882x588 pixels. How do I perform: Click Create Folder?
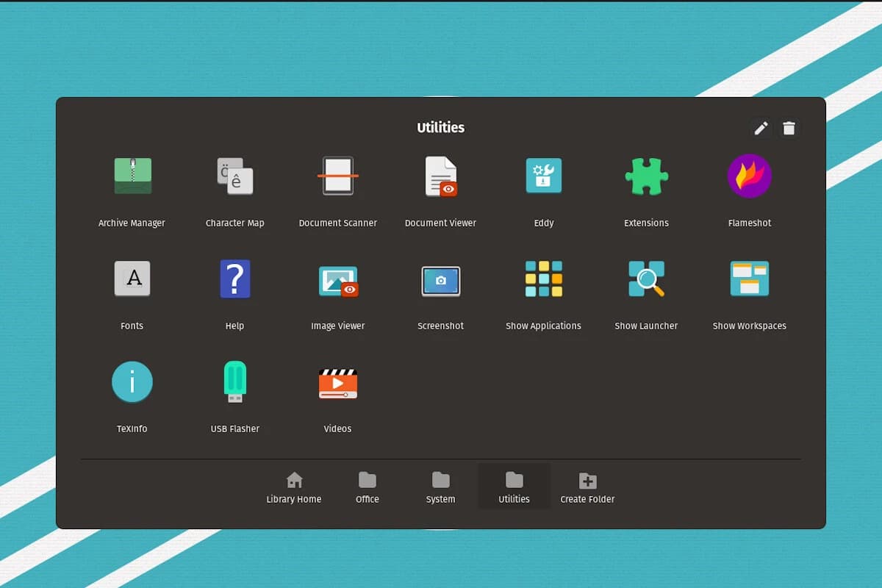(588, 488)
